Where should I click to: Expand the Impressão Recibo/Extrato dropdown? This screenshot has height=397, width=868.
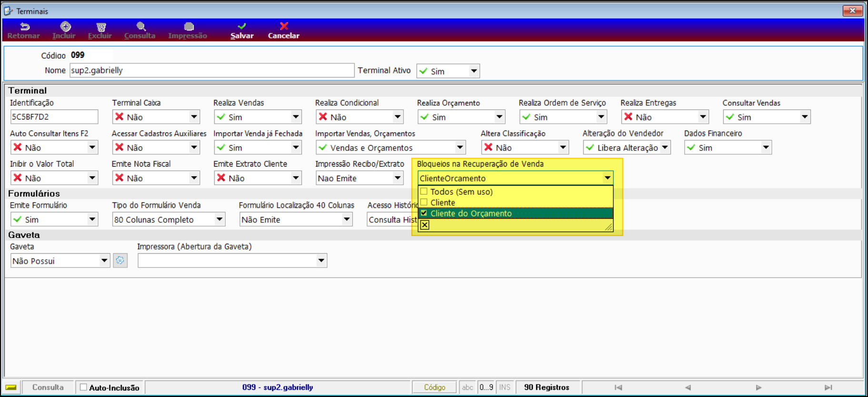398,178
